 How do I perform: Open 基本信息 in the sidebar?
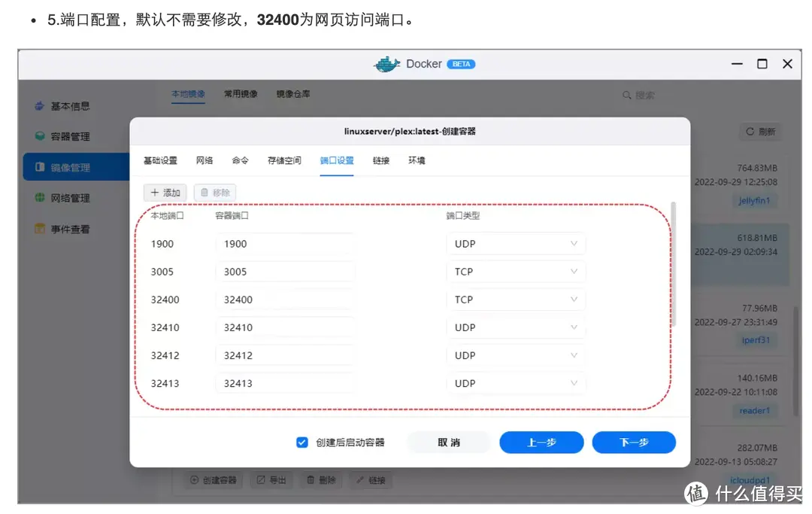pyautogui.click(x=70, y=106)
